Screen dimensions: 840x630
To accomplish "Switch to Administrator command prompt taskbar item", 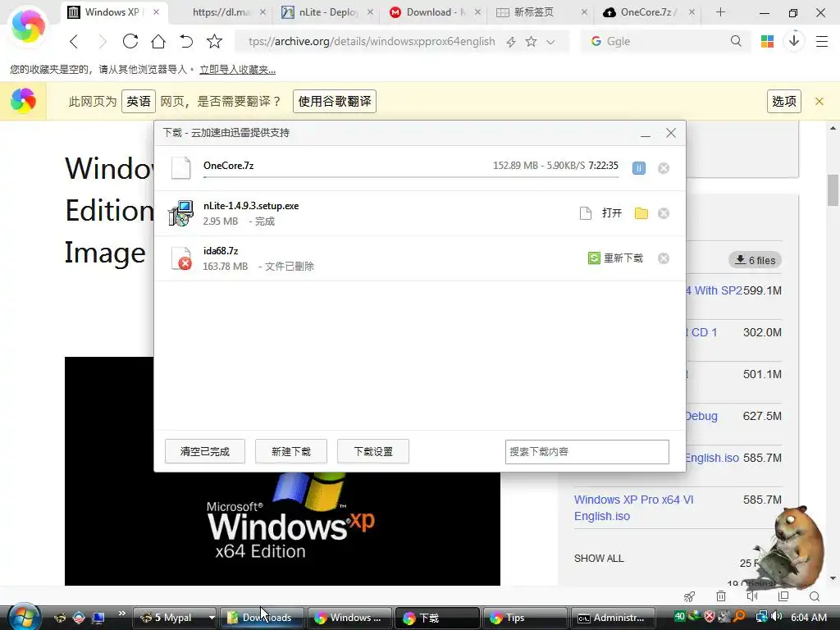I will click(613, 618).
